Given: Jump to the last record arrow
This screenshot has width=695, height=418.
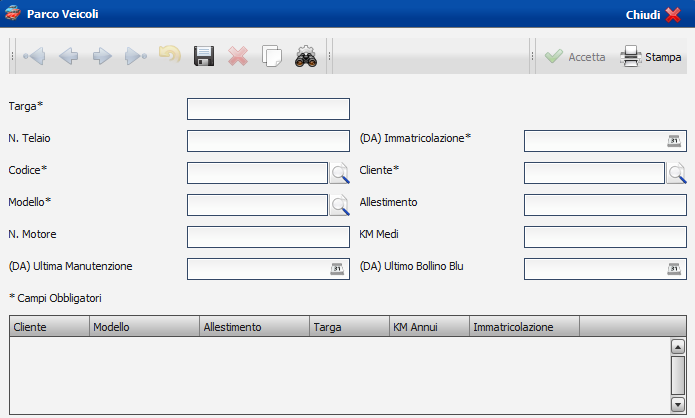Looking at the screenshot, I should [x=136, y=57].
